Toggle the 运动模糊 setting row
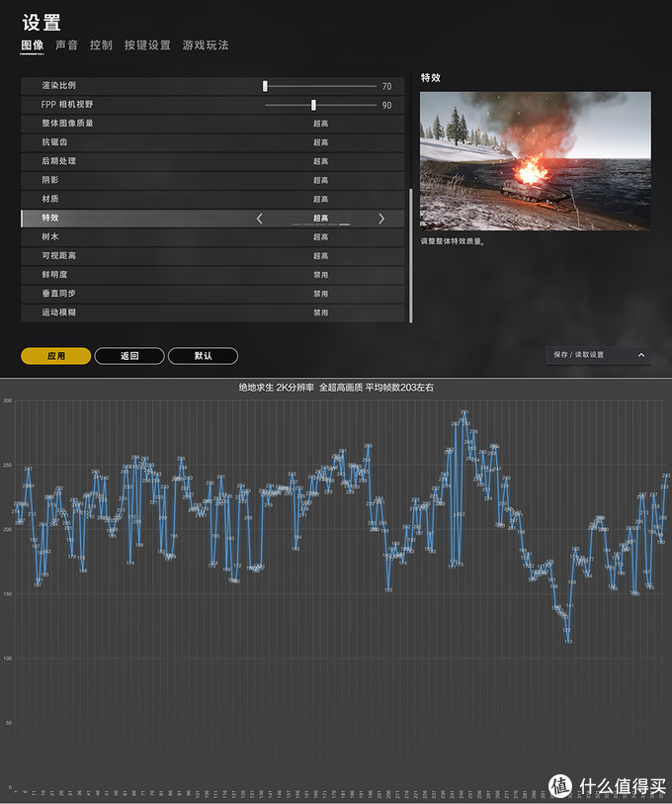The height and width of the screenshot is (804, 672). [x=212, y=313]
